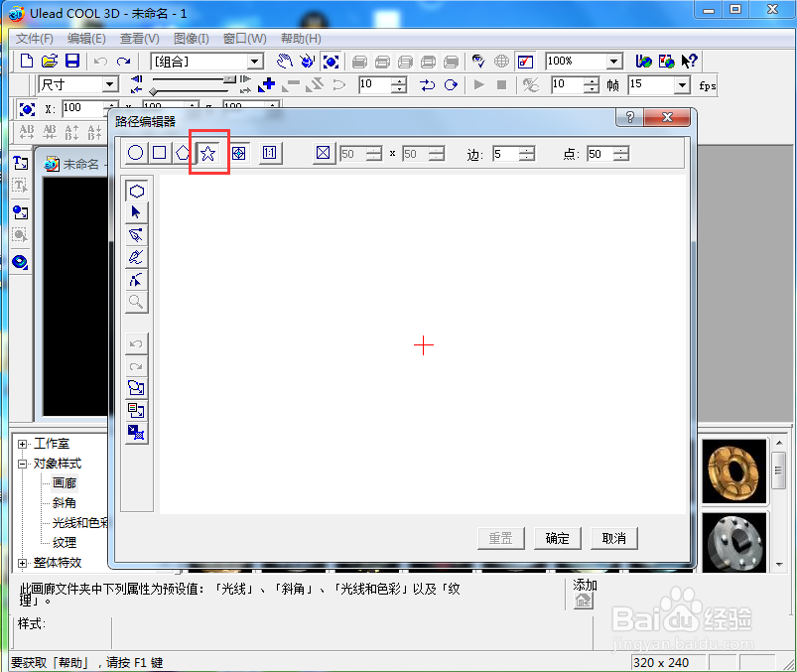Click the magnifier zoom tool
The width and height of the screenshot is (797, 672).
(x=137, y=302)
